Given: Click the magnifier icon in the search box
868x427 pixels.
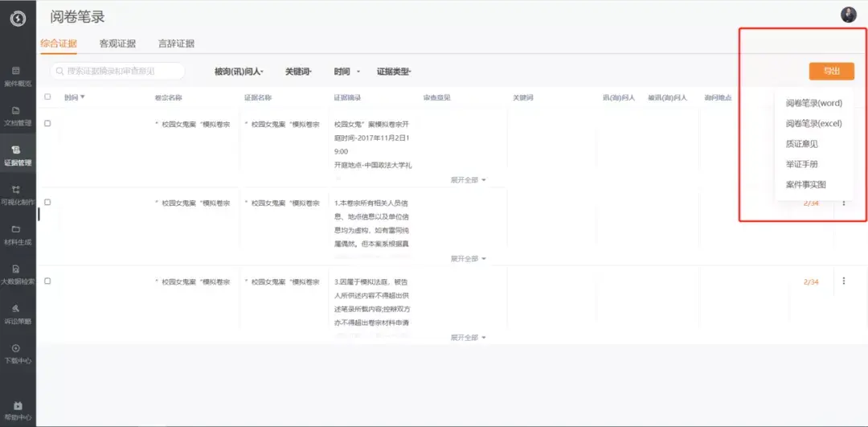Looking at the screenshot, I should click(x=60, y=72).
